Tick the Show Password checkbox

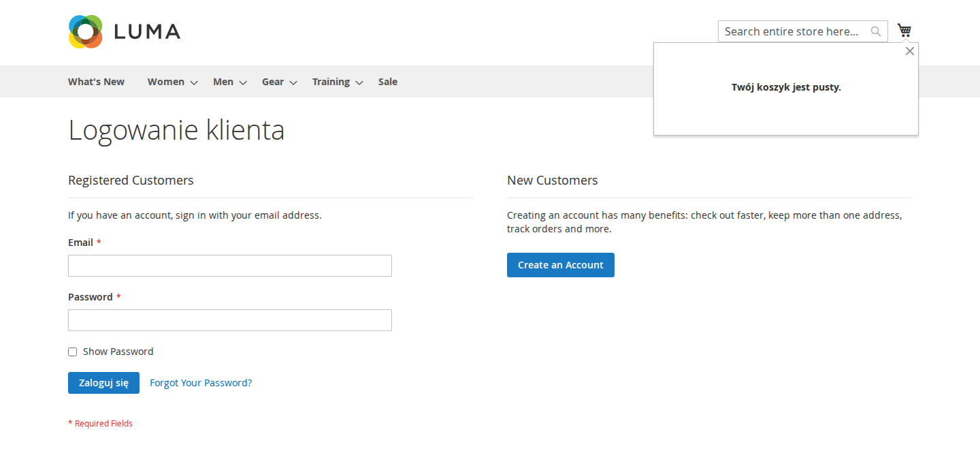[x=73, y=352]
